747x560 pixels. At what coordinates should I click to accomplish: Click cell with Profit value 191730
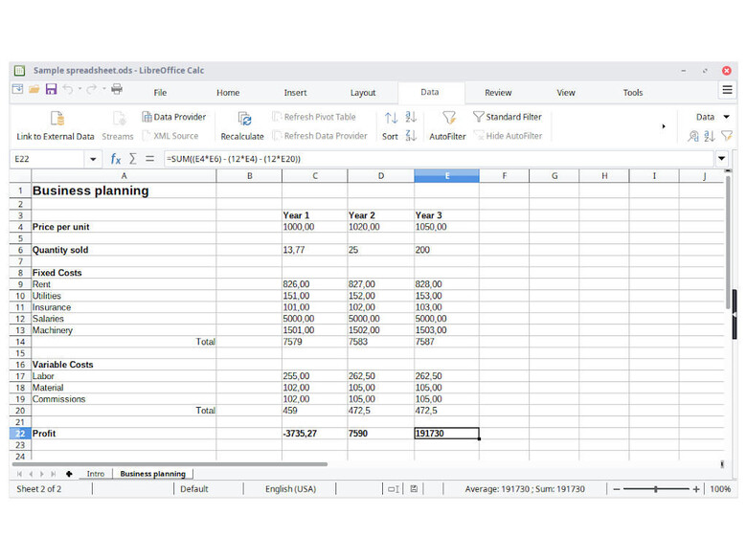(x=446, y=434)
